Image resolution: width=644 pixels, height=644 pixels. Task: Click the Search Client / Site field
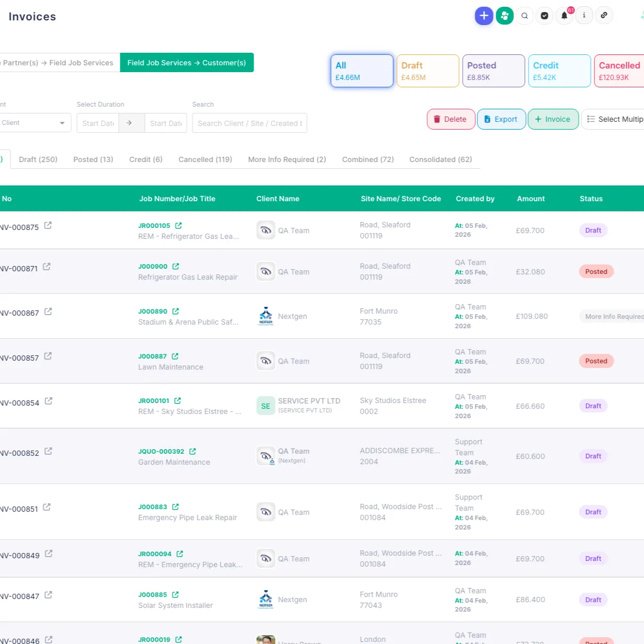coord(249,123)
